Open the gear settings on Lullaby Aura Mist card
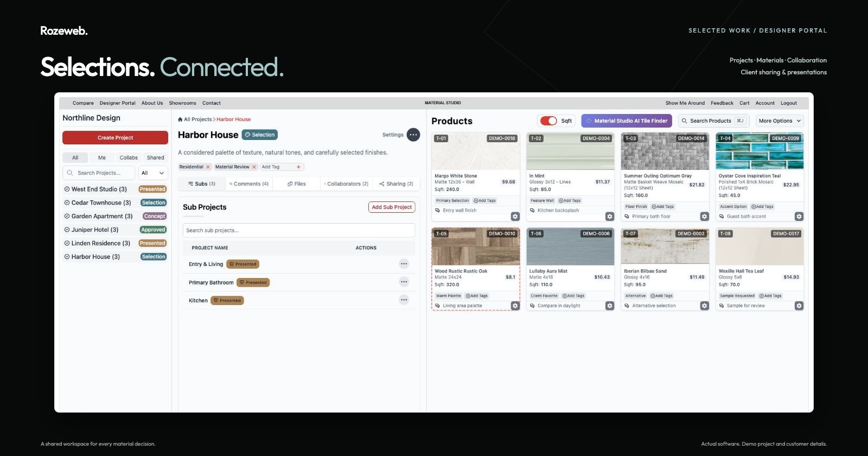The height and width of the screenshot is (456, 868). pos(610,306)
